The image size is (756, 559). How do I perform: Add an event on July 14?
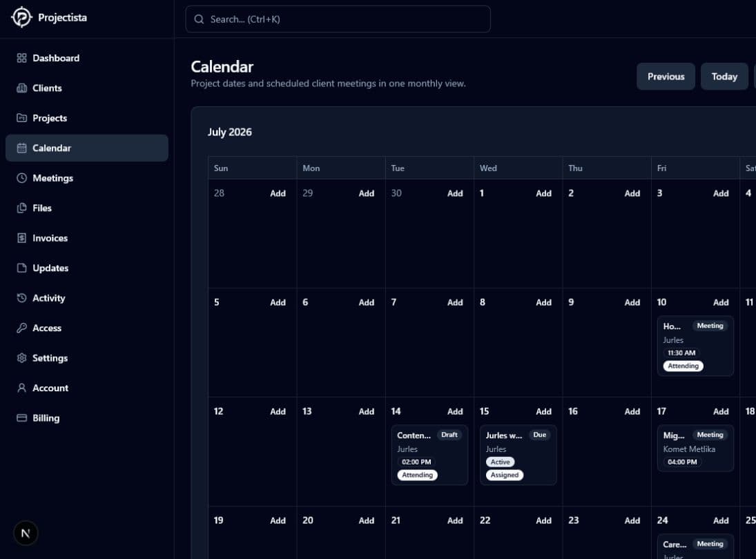[455, 411]
